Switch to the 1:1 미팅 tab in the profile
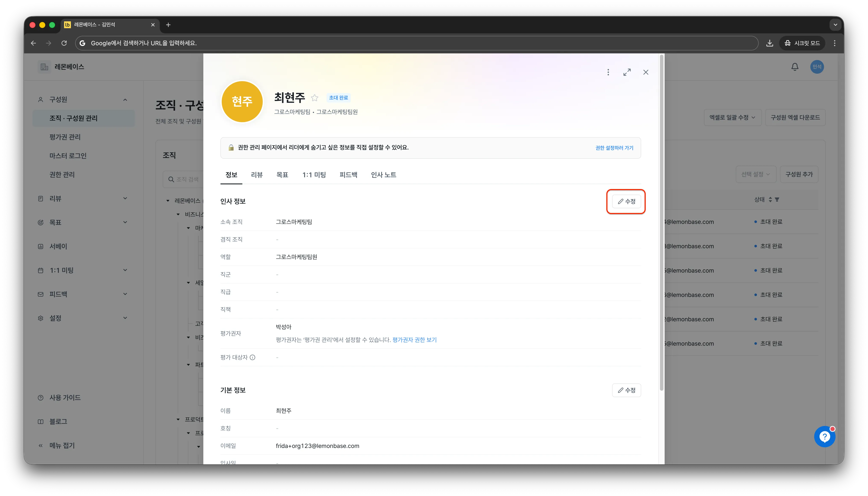 (x=314, y=175)
